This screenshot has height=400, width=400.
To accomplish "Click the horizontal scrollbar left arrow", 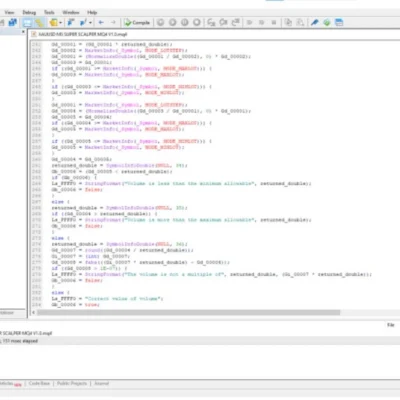I will (x=33, y=312).
